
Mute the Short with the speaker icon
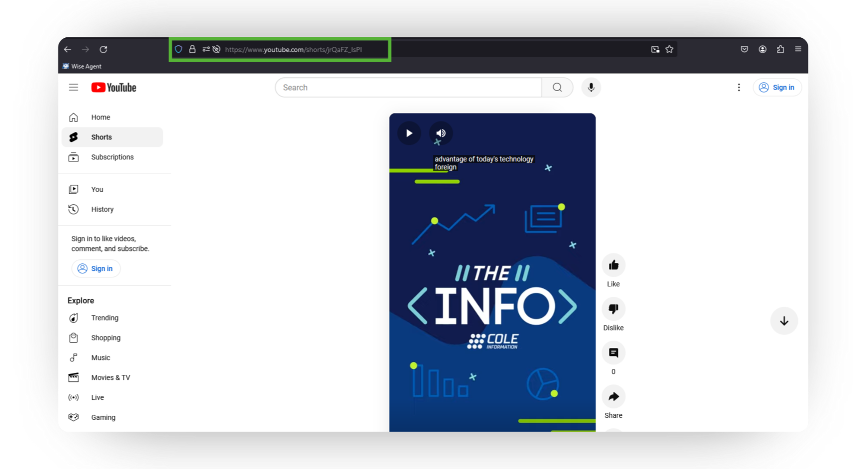441,133
